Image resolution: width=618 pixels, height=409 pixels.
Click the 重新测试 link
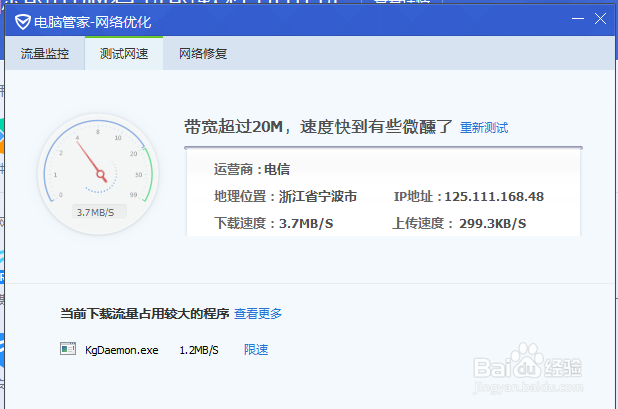[484, 128]
